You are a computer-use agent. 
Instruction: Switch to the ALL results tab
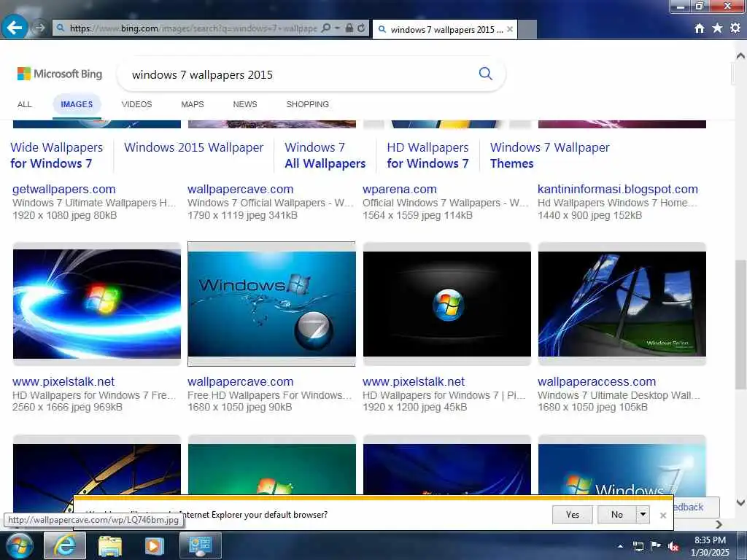(24, 104)
